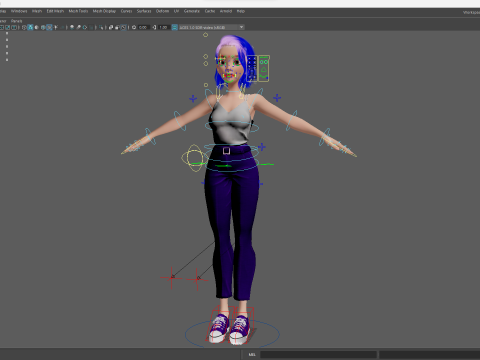The height and width of the screenshot is (360, 480).
Task: Open the Curves menu
Action: click(x=126, y=11)
